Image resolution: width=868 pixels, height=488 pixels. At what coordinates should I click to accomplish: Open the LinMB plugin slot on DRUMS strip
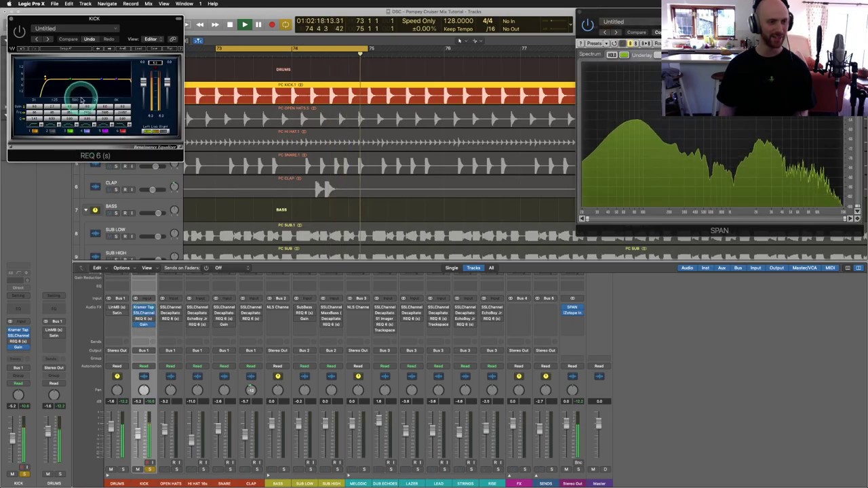click(x=117, y=308)
